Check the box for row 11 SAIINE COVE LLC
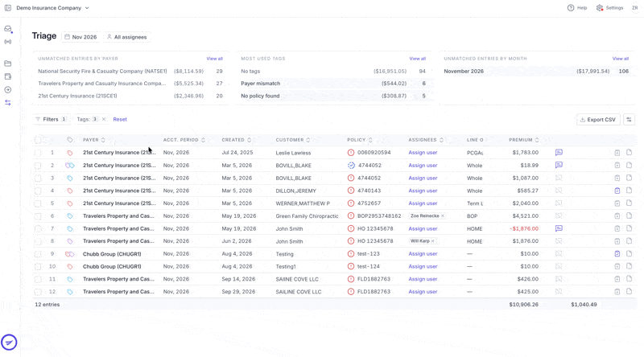 38,280
